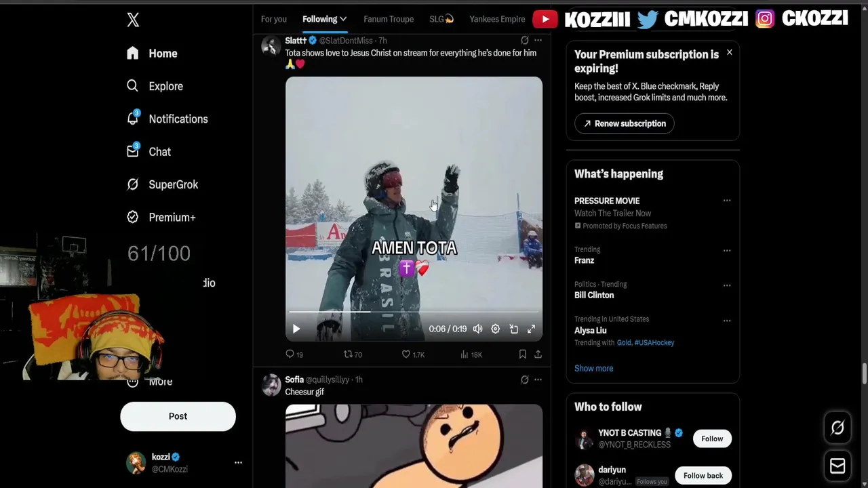Open video settings gear icon
Image resolution: width=868 pixels, height=488 pixels.
[x=496, y=329]
